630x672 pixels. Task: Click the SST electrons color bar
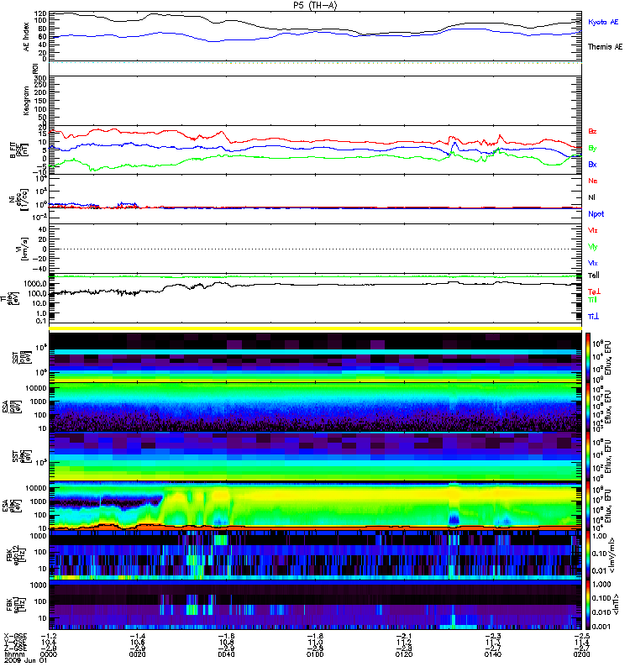tap(588, 456)
